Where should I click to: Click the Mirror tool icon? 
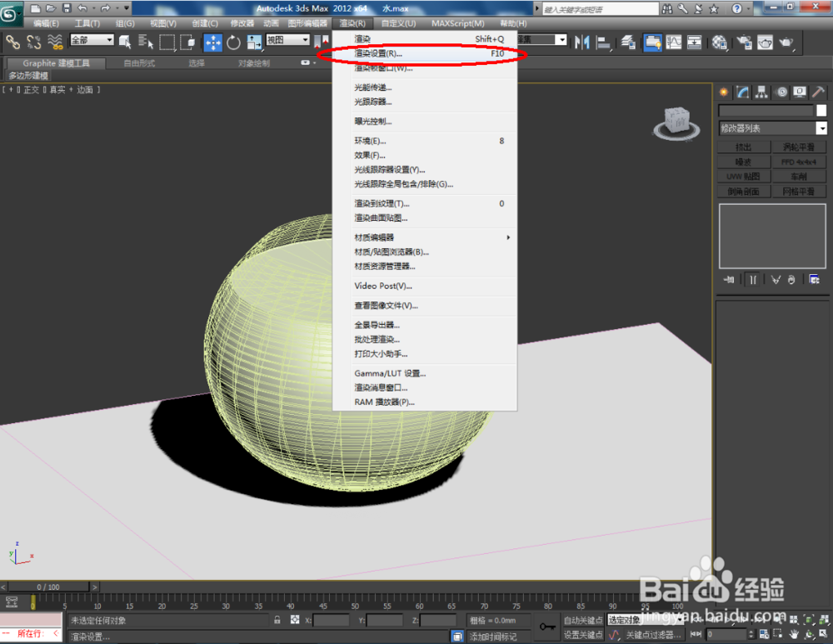pyautogui.click(x=582, y=42)
